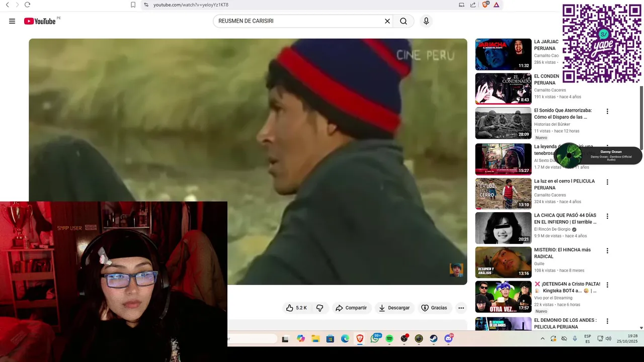This screenshot has height=362, width=644.
Task: Open the Vivo por el Streaming channel
Action: click(x=553, y=298)
